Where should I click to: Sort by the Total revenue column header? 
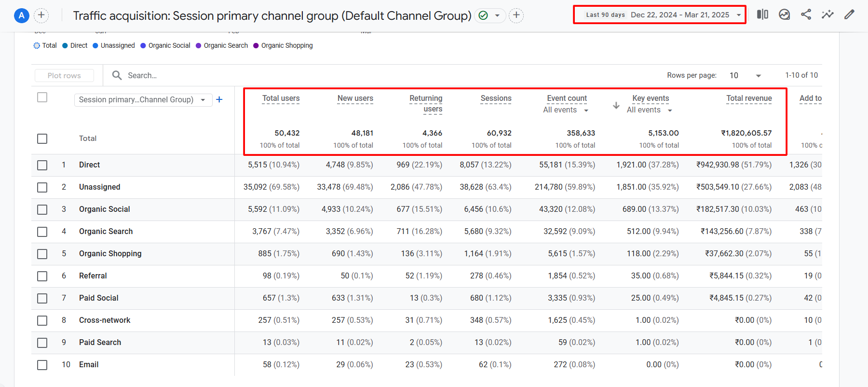(x=749, y=98)
